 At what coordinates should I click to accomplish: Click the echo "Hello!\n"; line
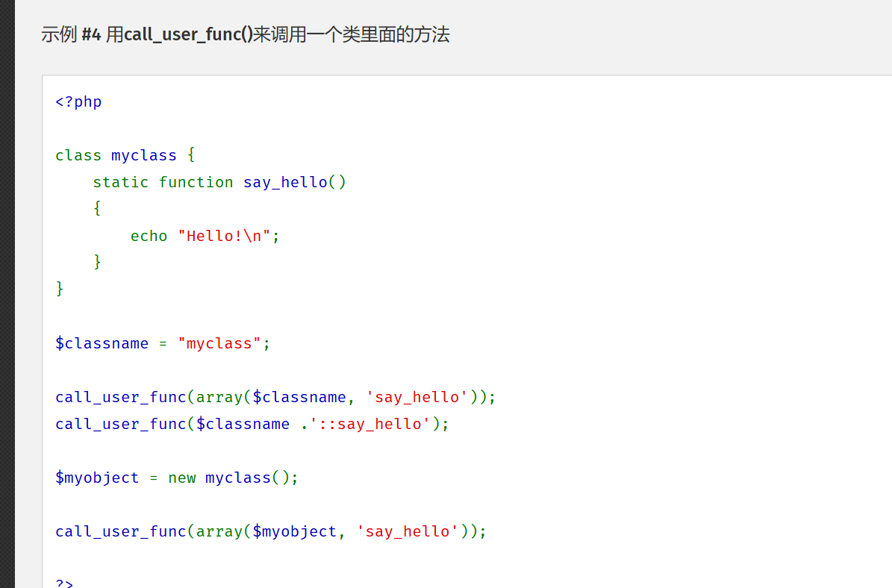[205, 236]
